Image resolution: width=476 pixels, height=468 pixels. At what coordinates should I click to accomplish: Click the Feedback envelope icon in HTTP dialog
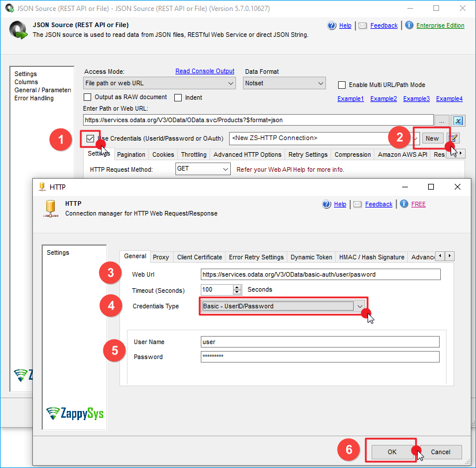tap(357, 204)
